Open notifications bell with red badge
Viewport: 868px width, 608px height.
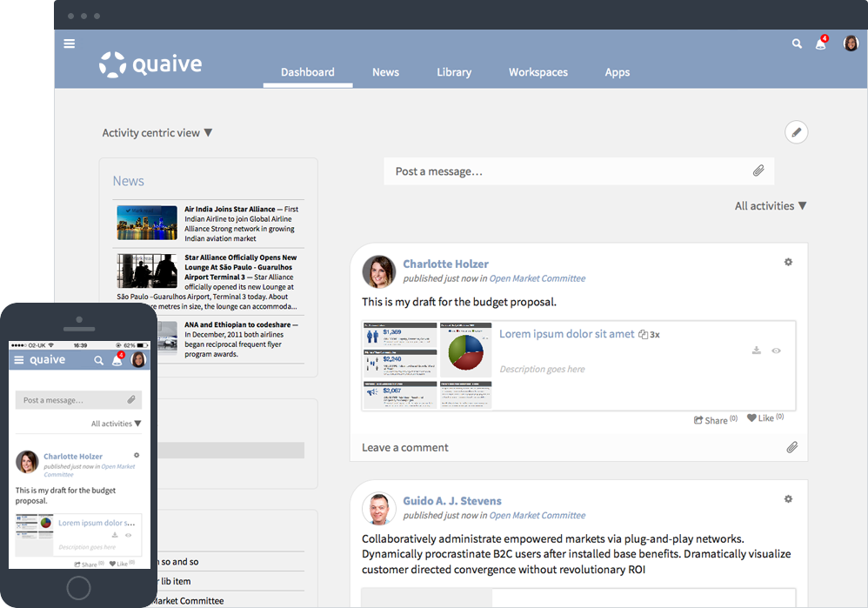point(820,43)
